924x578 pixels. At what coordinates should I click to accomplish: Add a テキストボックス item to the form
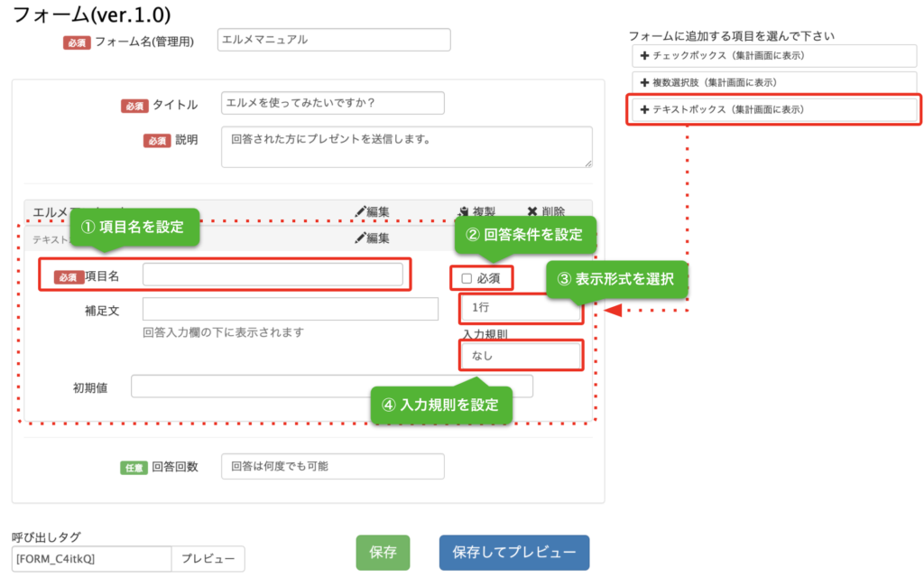(x=773, y=109)
